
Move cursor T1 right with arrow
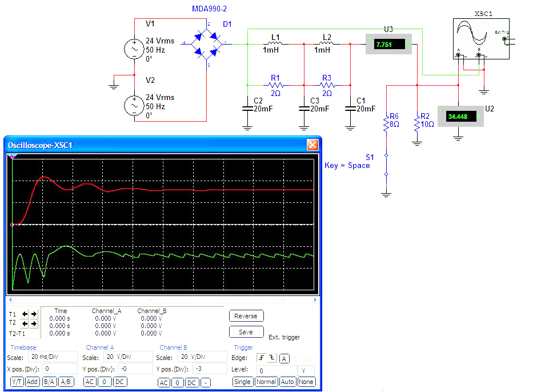(33, 314)
